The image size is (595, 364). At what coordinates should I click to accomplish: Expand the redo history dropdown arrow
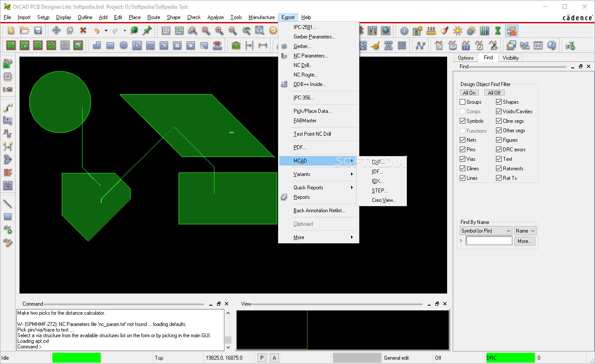(125, 31)
